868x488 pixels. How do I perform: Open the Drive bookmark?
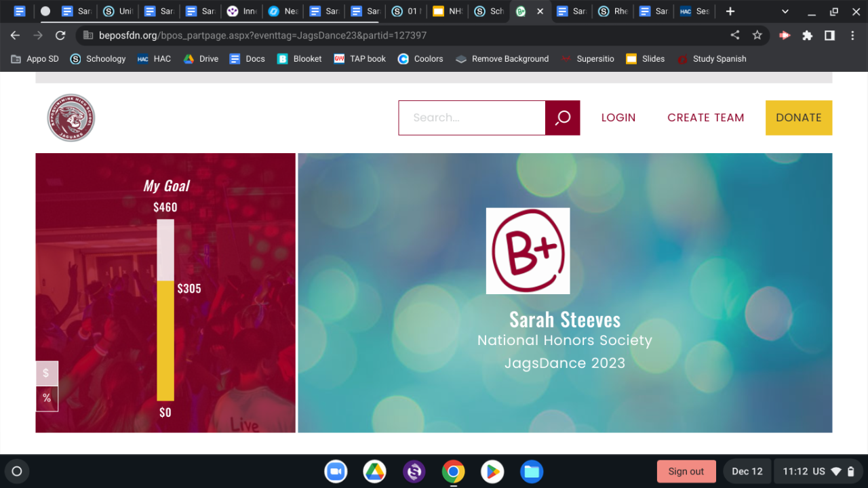[201, 59]
